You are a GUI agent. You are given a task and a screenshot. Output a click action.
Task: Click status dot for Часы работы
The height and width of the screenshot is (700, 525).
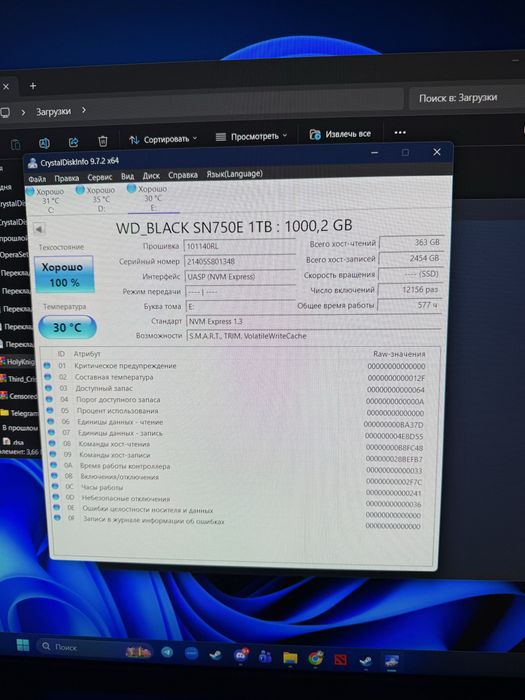55,486
